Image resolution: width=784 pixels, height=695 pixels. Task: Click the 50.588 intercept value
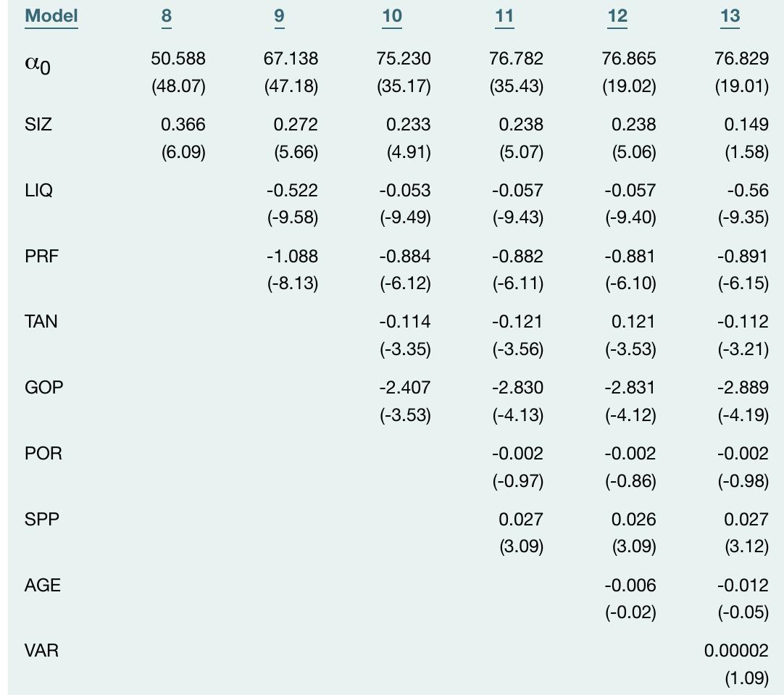pyautogui.click(x=178, y=59)
